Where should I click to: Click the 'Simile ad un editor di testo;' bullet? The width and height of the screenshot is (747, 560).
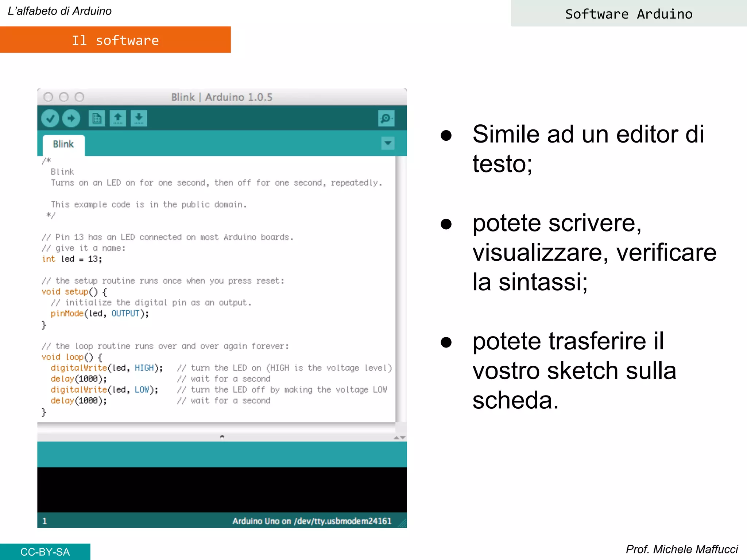[588, 149]
